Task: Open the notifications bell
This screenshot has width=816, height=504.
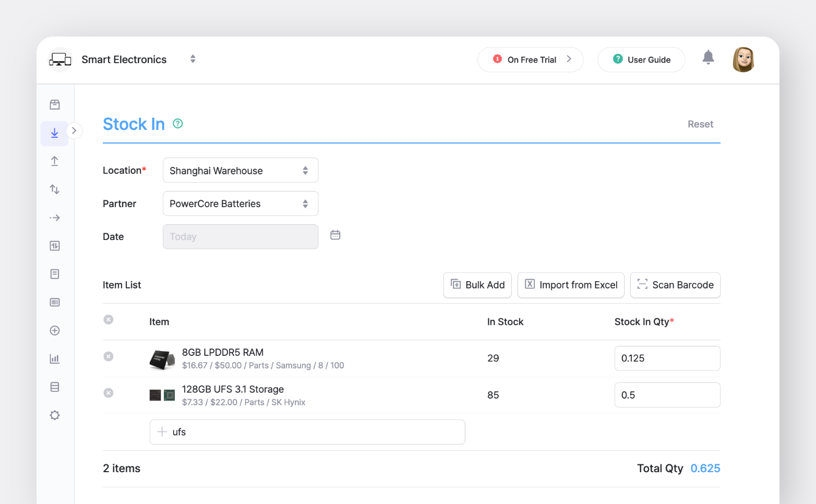Action: pyautogui.click(x=708, y=57)
